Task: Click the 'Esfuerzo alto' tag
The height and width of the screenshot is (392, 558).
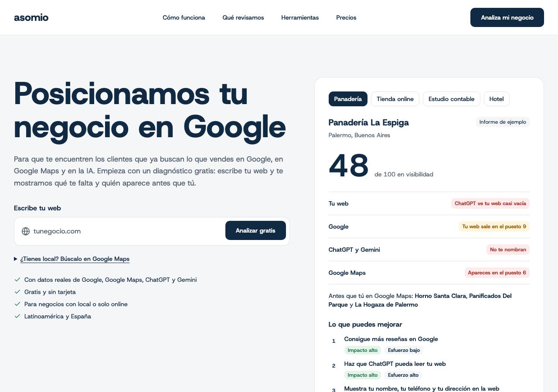Action: [403, 375]
